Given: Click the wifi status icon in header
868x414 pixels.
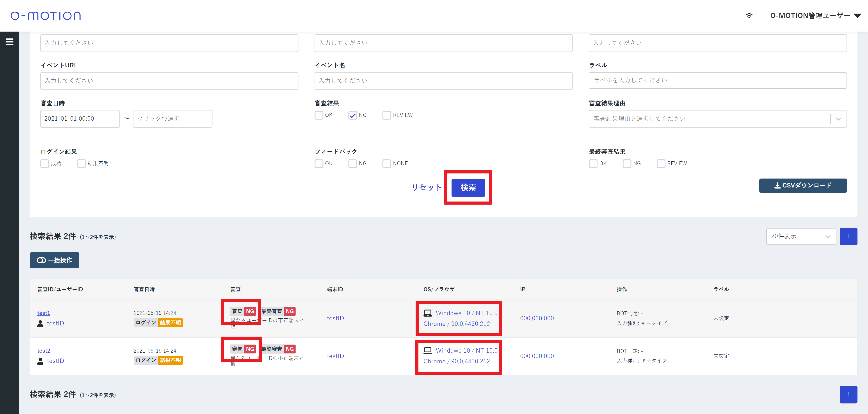Looking at the screenshot, I should coord(749,16).
